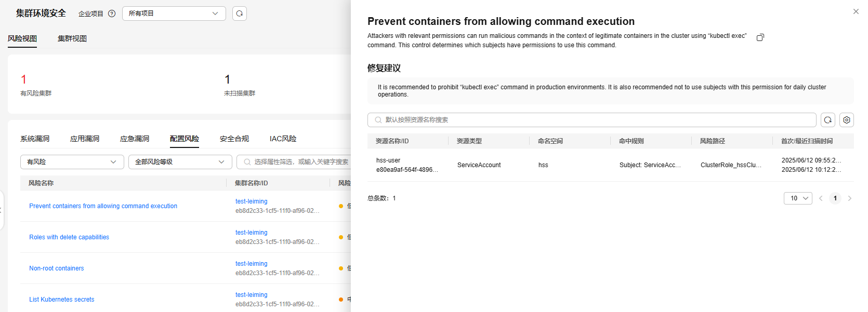Open the Roles with delete capabilities link

tap(69, 237)
